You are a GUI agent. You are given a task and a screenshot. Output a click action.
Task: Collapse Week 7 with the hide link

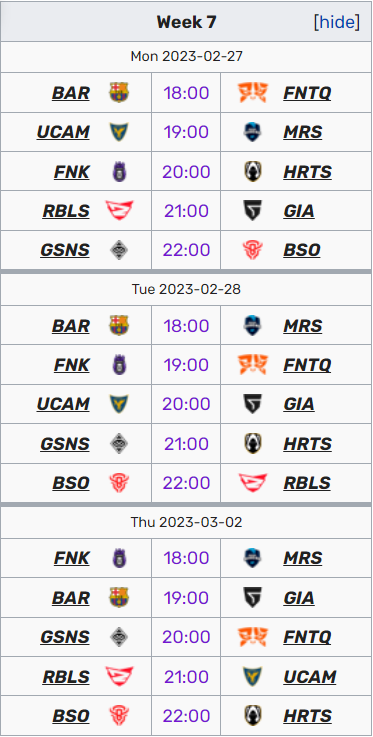coord(337,22)
